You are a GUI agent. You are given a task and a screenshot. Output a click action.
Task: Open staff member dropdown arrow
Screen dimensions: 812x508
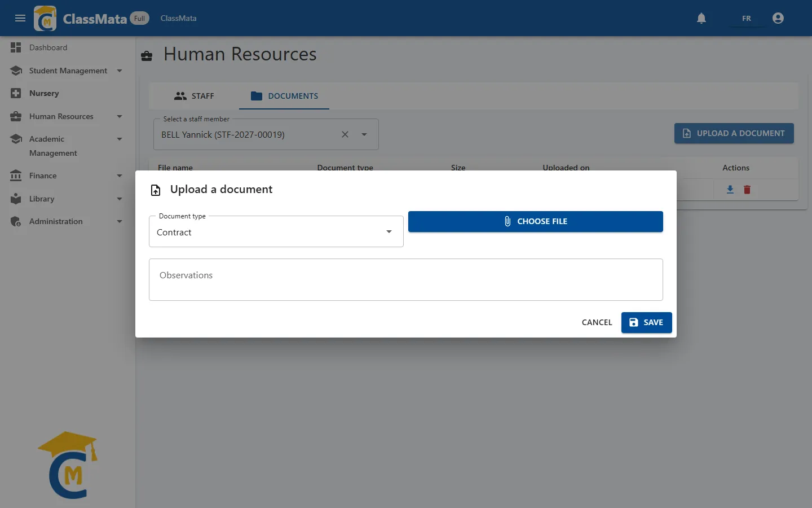364,134
